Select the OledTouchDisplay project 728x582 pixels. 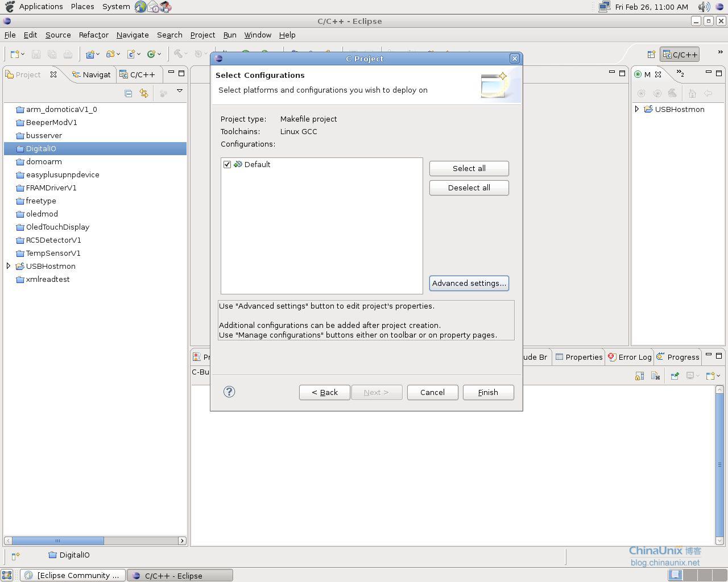57,227
